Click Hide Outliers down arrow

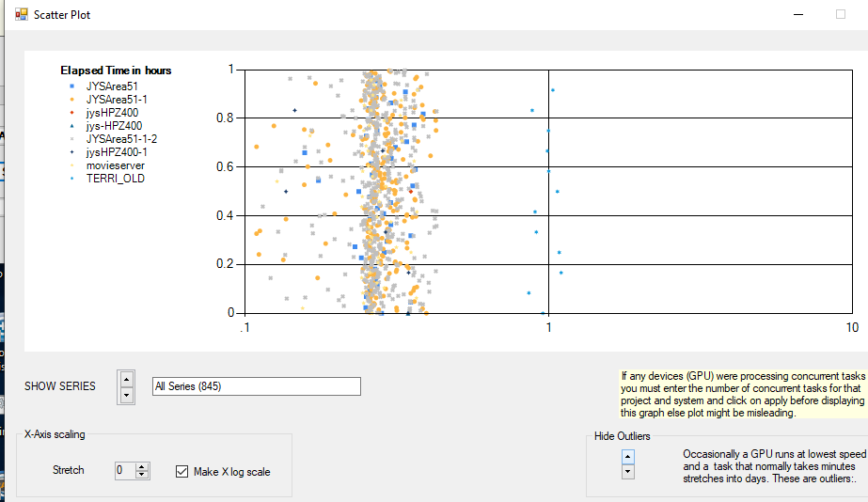click(x=628, y=472)
